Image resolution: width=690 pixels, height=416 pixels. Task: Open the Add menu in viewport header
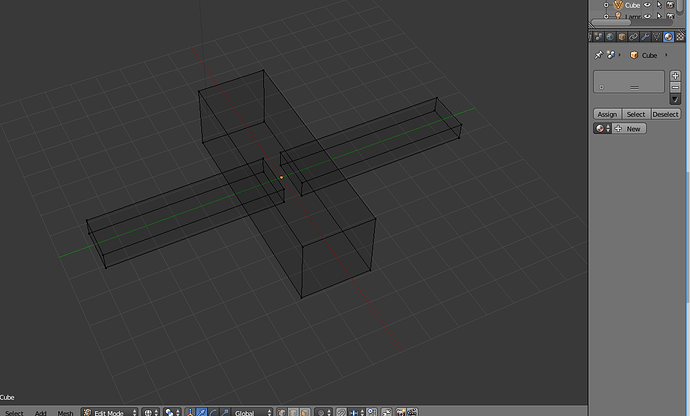[40, 413]
